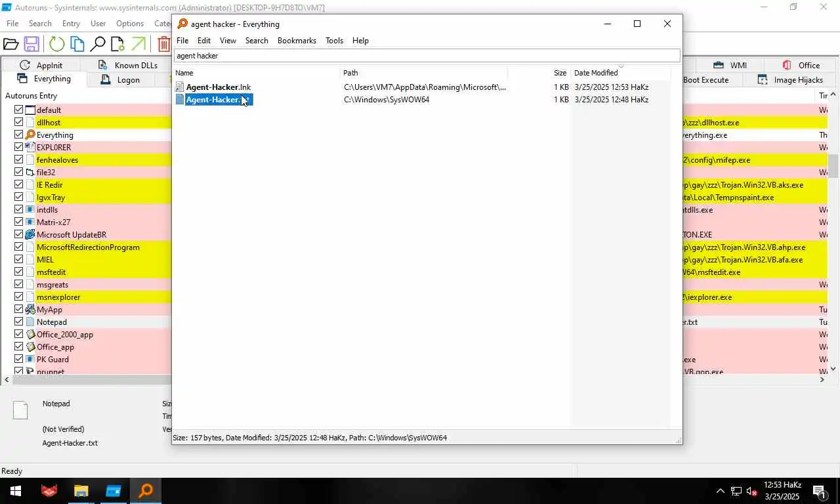Click the Name column header in Everything

[x=256, y=73]
